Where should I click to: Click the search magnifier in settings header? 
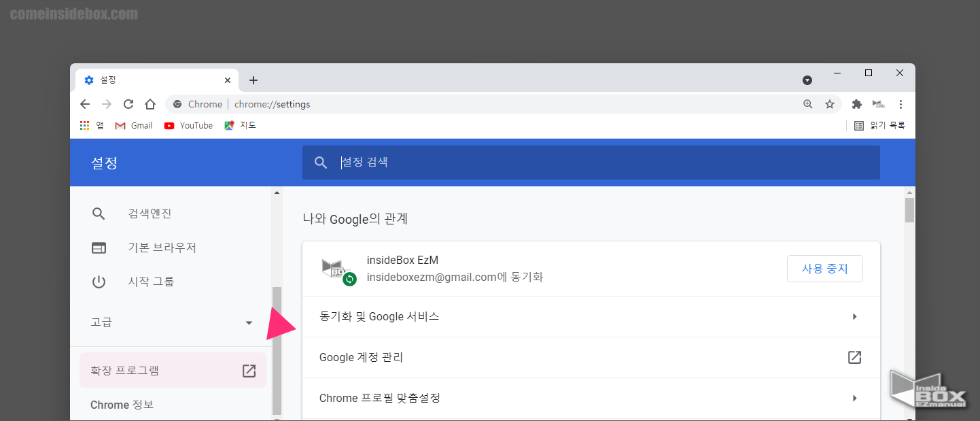(321, 163)
